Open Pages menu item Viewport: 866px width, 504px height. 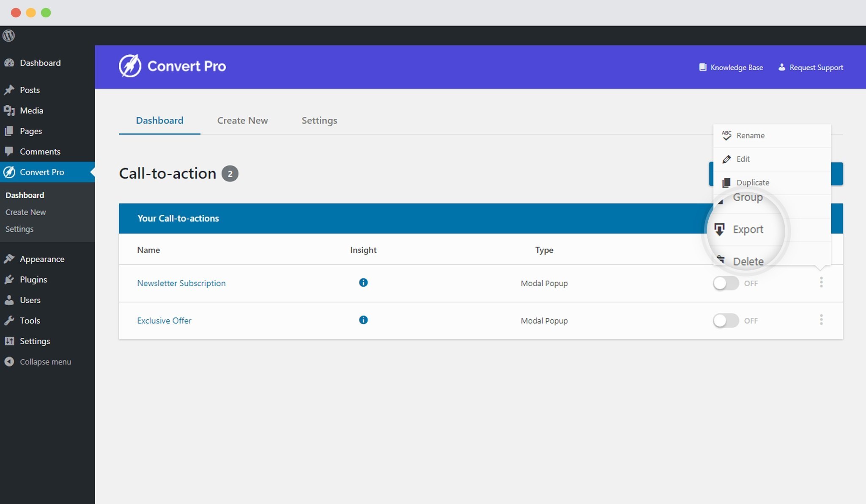31,131
